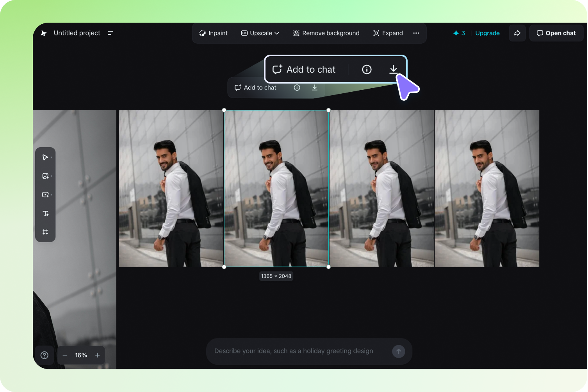Click the app logo icon beside Untitled project
Image resolution: width=588 pixels, height=392 pixels.
point(44,33)
